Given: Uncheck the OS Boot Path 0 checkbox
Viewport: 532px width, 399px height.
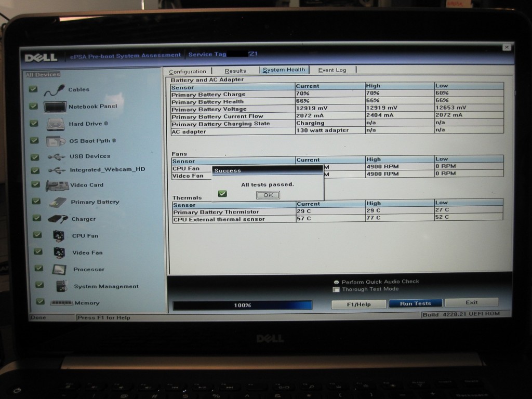Looking at the screenshot, I should pos(34,140).
